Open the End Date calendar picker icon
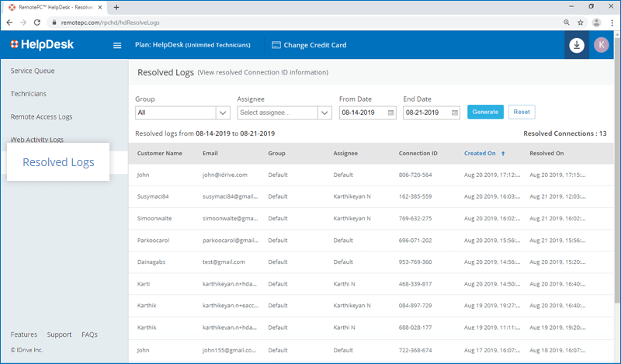The width and height of the screenshot is (621, 364). (x=455, y=113)
